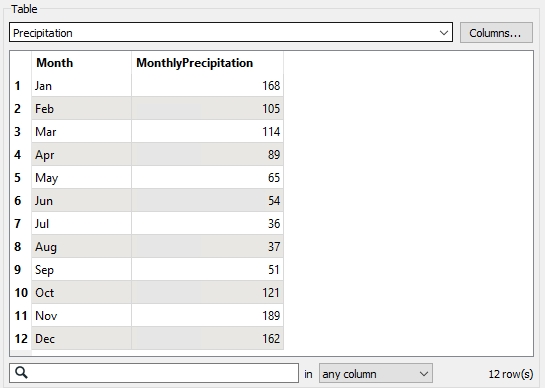
Task: Select the Jul month cell
Action: [x=81, y=223]
